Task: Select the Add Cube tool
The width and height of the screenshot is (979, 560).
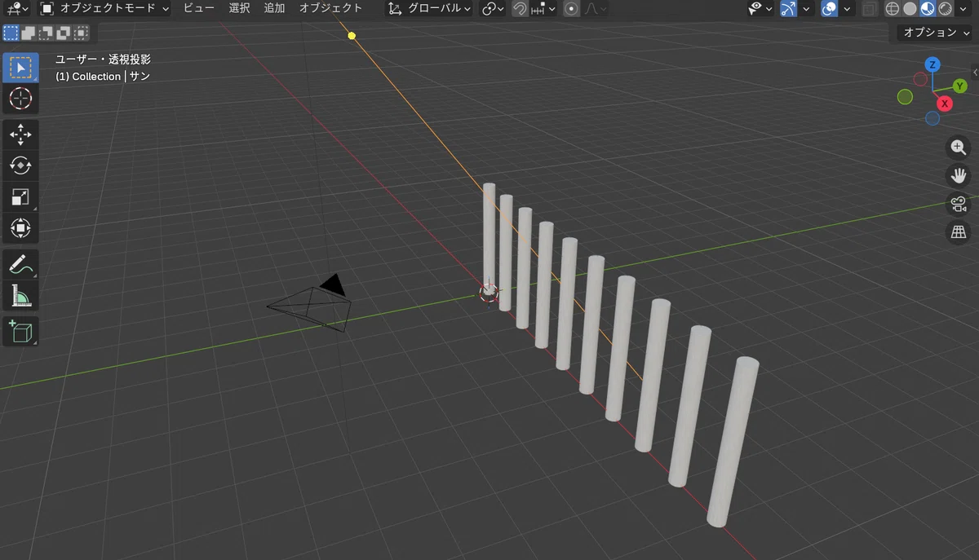Action: pyautogui.click(x=20, y=332)
